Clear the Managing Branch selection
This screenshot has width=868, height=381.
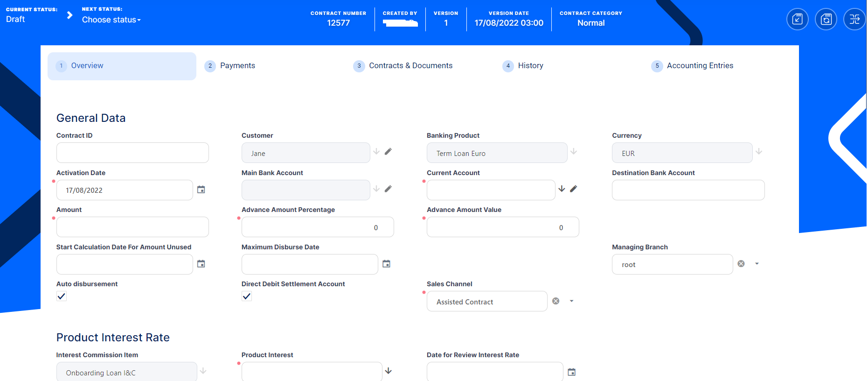(x=741, y=264)
